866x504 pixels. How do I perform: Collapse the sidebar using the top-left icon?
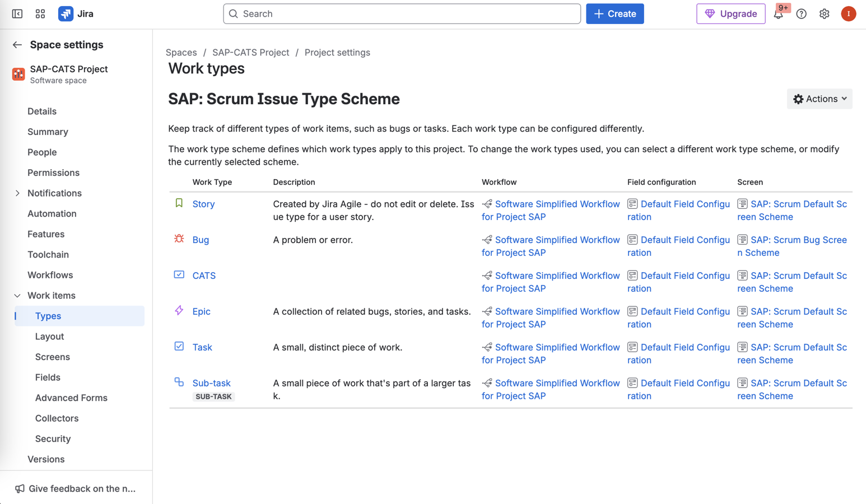click(17, 13)
